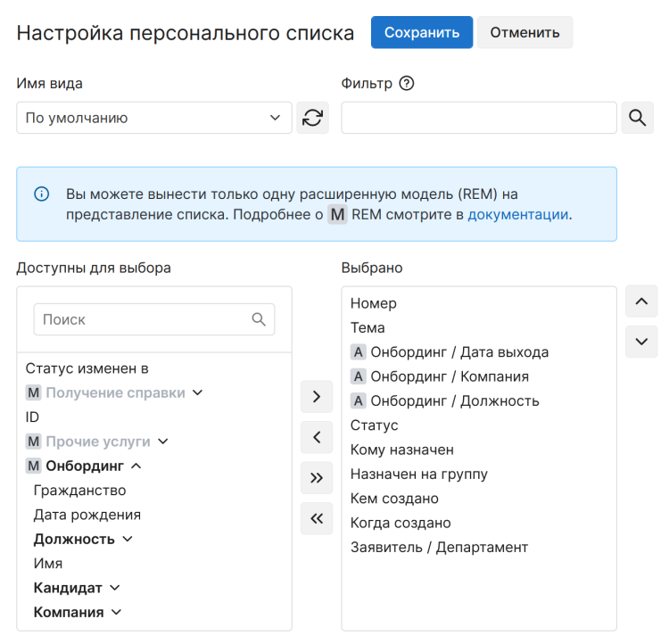Open the документации link
This screenshot has width=669, height=644.
click(x=518, y=214)
